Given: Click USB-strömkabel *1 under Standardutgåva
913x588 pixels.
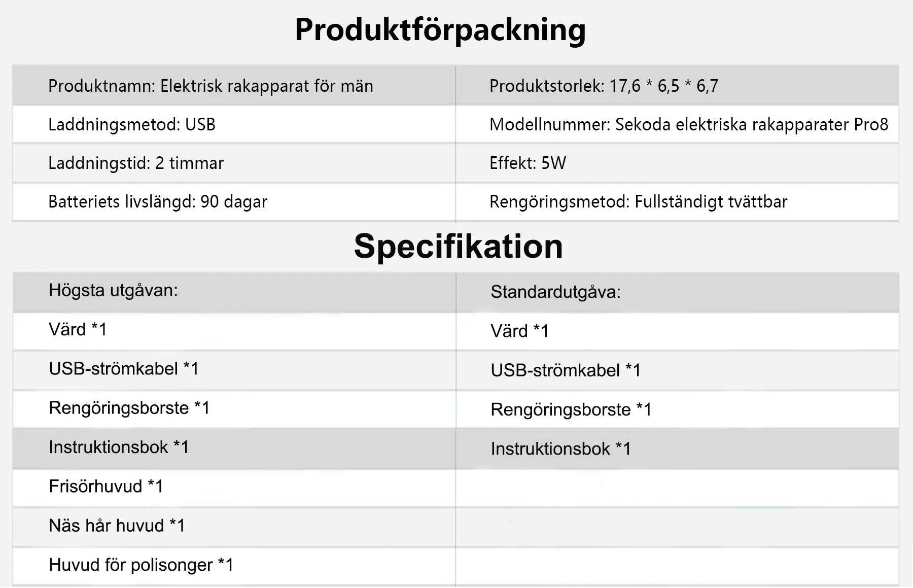Looking at the screenshot, I should pos(566,370).
